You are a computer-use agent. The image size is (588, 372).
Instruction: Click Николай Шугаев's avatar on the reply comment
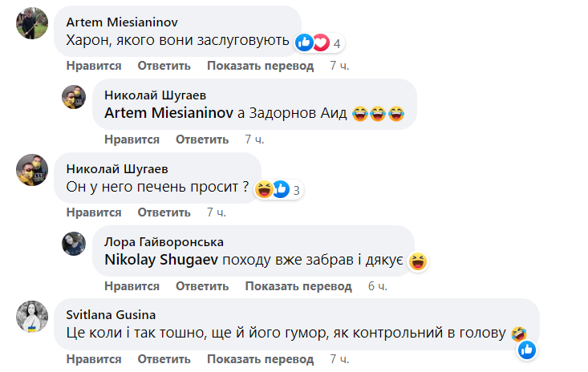(x=74, y=97)
